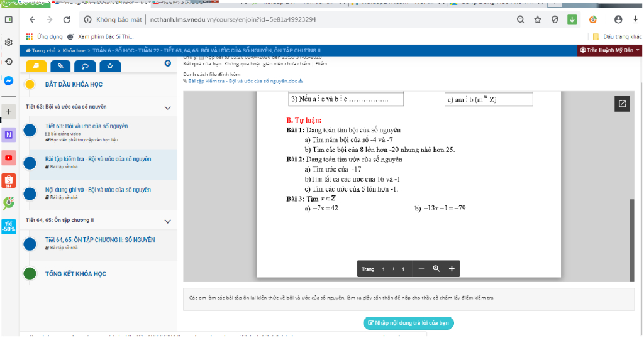Click the blue status dot for Nội dung ghi vở
The width and height of the screenshot is (644, 338).
click(x=30, y=194)
